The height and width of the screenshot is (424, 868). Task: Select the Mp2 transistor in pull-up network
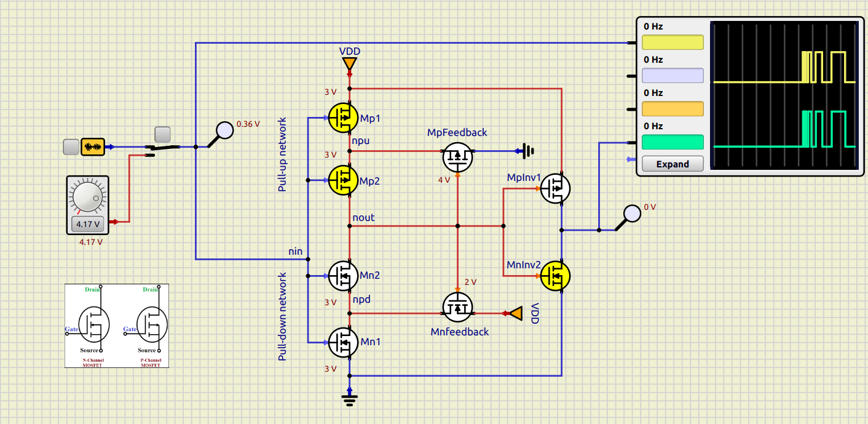(x=344, y=180)
